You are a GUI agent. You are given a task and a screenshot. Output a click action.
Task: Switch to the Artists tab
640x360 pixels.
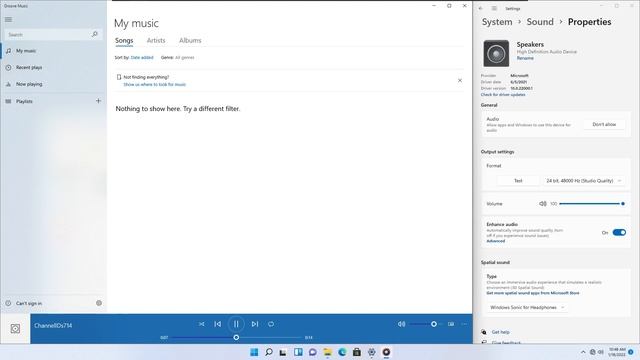[x=156, y=40]
